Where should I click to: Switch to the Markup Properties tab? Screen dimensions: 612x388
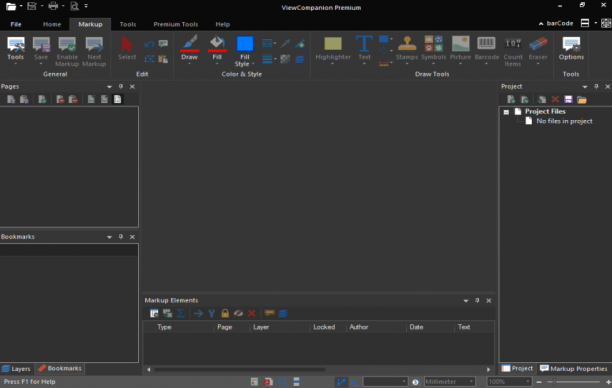[x=574, y=368]
